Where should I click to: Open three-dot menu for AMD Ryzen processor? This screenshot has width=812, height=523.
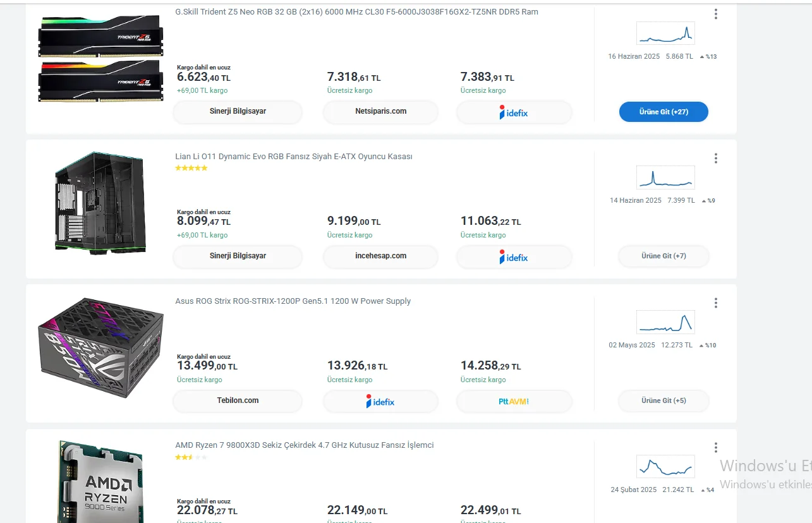click(715, 448)
